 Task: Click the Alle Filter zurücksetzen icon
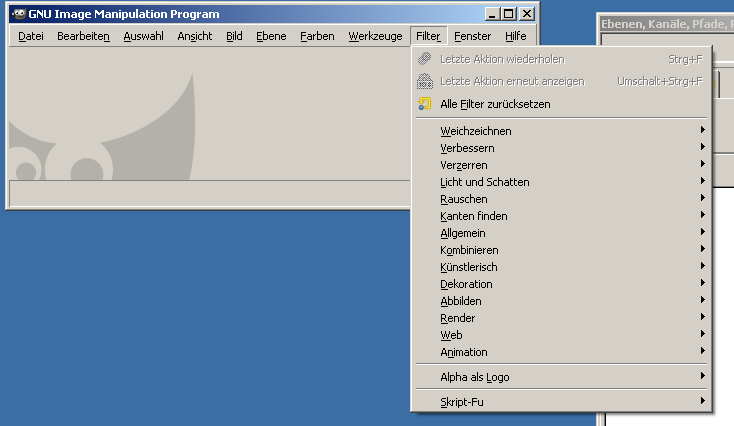425,103
